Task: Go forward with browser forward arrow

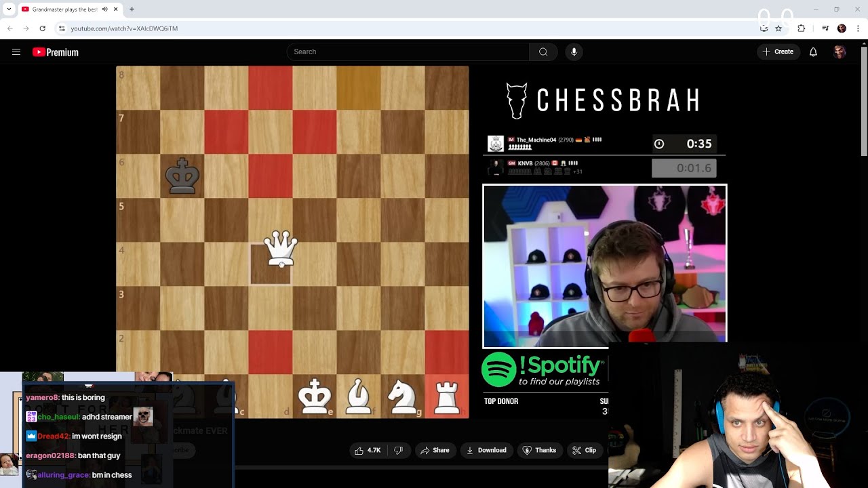Action: coord(26,28)
